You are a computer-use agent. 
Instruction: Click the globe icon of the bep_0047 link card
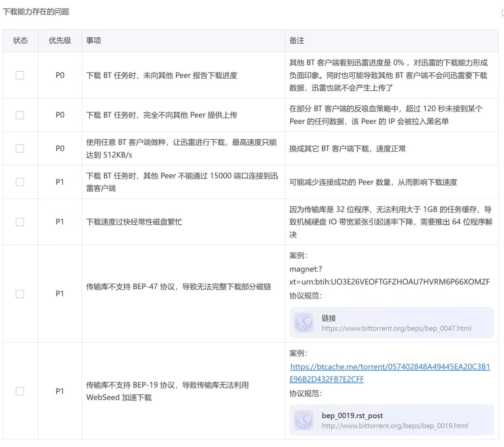coord(304,323)
